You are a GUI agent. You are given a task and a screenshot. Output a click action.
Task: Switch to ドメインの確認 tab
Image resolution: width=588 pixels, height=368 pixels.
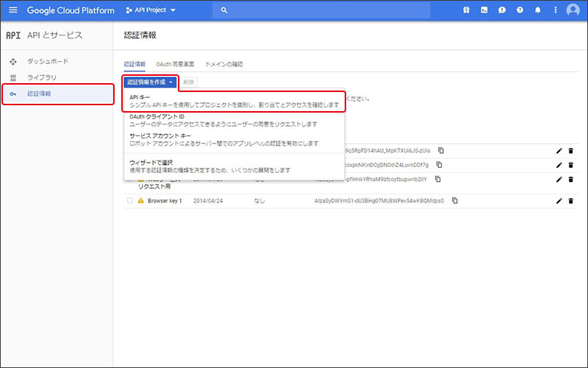224,64
